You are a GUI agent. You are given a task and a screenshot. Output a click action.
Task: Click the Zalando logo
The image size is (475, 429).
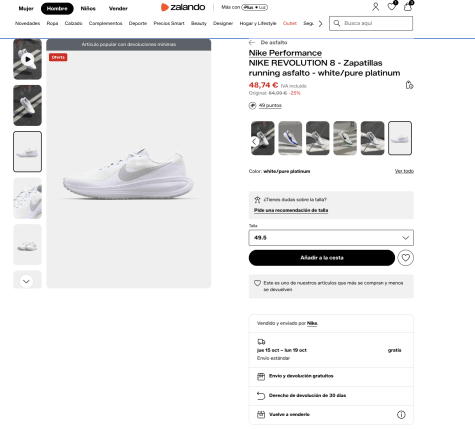[183, 7]
